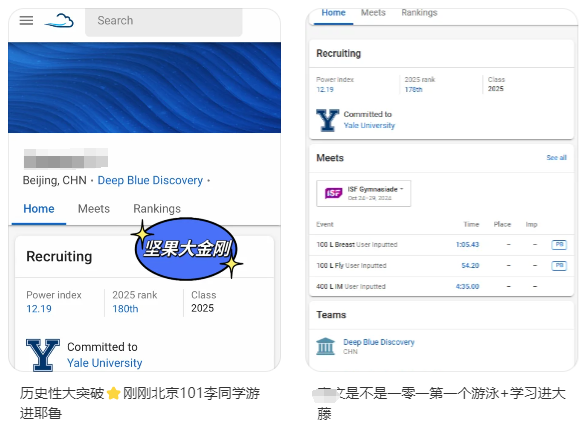Click the 1:05.43 breaststroke time
Image resolution: width=581 pixels, height=426 pixels.
point(467,245)
